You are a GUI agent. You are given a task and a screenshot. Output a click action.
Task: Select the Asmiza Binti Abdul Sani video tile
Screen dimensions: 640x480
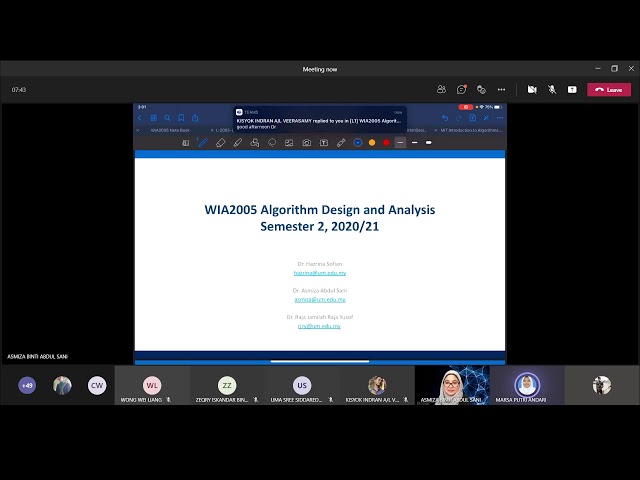pyautogui.click(x=452, y=385)
